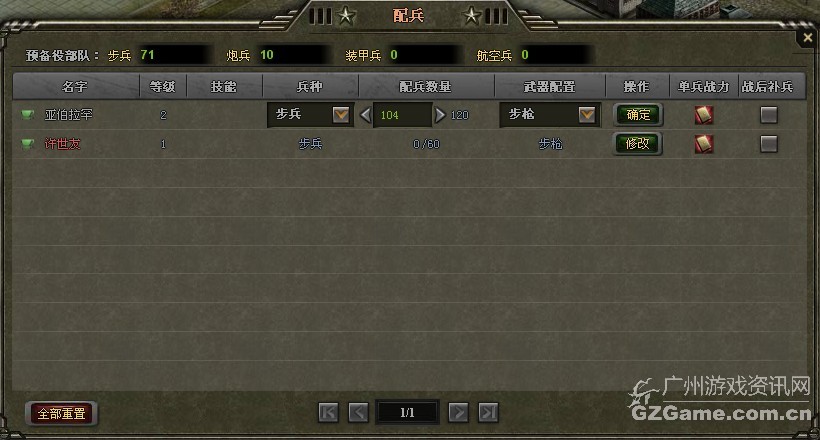Go to the next page of list
Viewport: 820px width, 440px height.
[x=458, y=412]
